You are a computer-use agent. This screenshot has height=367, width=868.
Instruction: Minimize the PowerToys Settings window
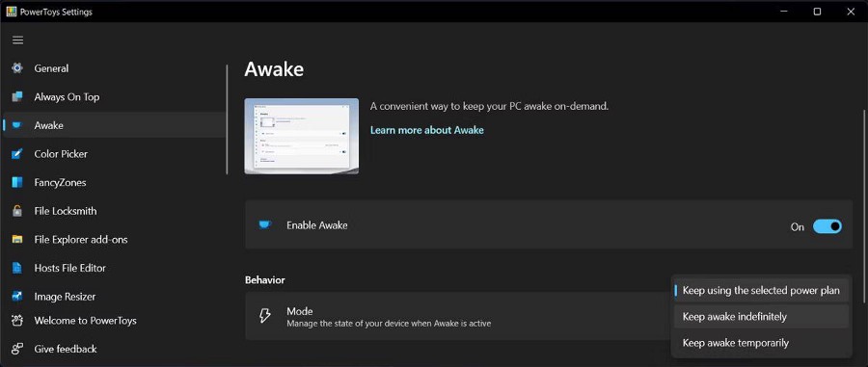point(784,12)
